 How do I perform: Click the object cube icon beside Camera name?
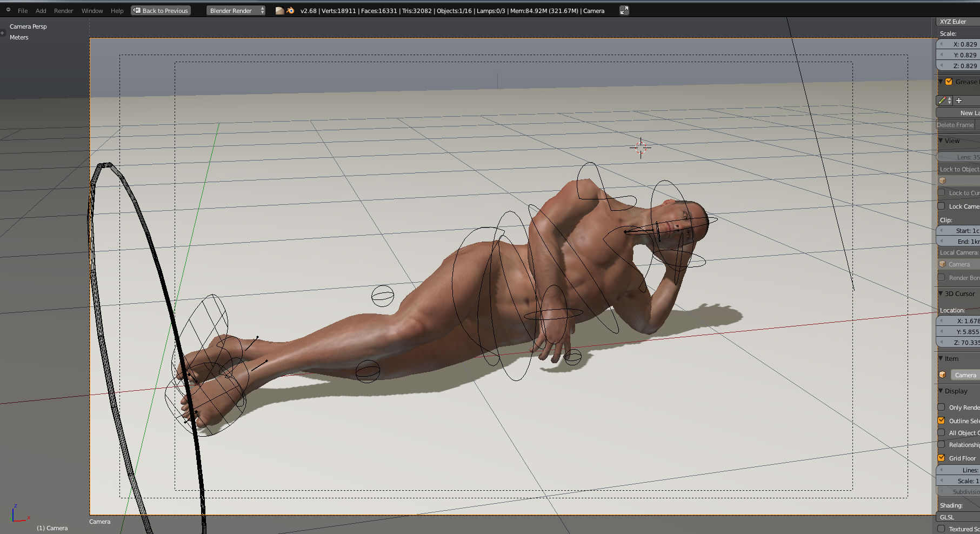(943, 375)
